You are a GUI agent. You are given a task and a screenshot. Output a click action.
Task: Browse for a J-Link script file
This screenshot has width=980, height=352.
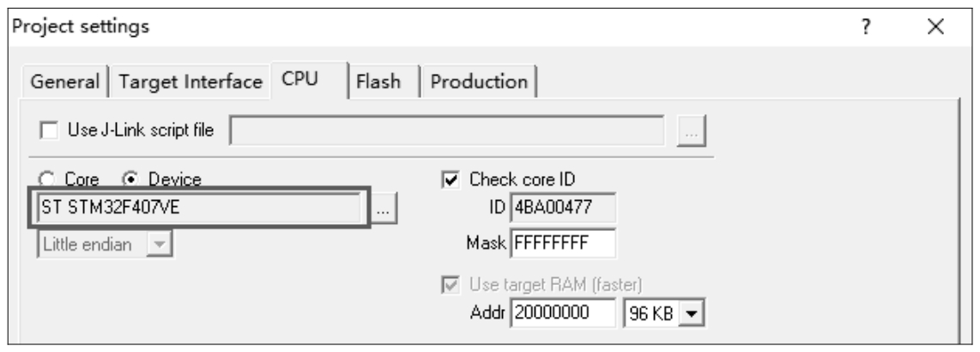click(x=691, y=132)
